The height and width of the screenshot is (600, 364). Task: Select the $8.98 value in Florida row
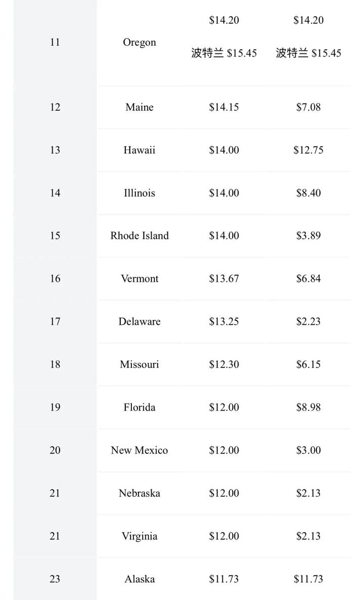point(308,407)
